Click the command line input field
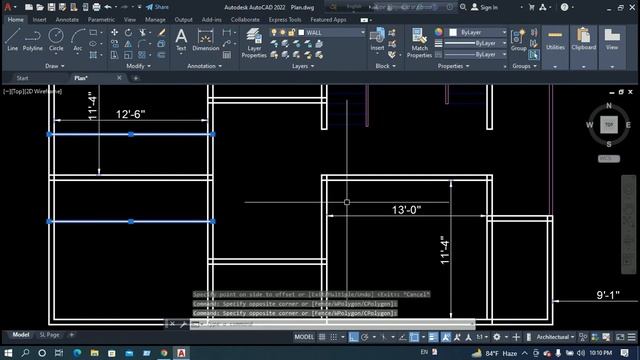The height and width of the screenshot is (360, 640). [332, 324]
